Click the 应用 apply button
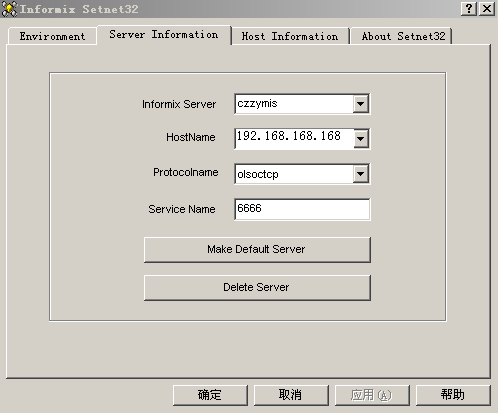 point(372,395)
